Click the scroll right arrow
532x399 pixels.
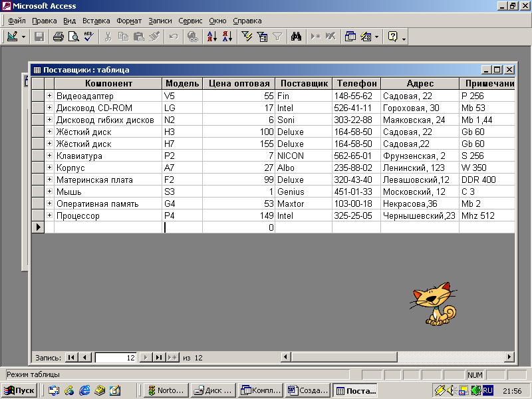509,357
